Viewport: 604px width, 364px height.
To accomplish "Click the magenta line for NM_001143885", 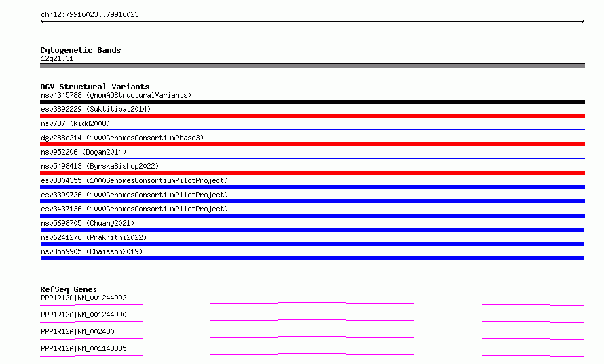I will (312, 355).
